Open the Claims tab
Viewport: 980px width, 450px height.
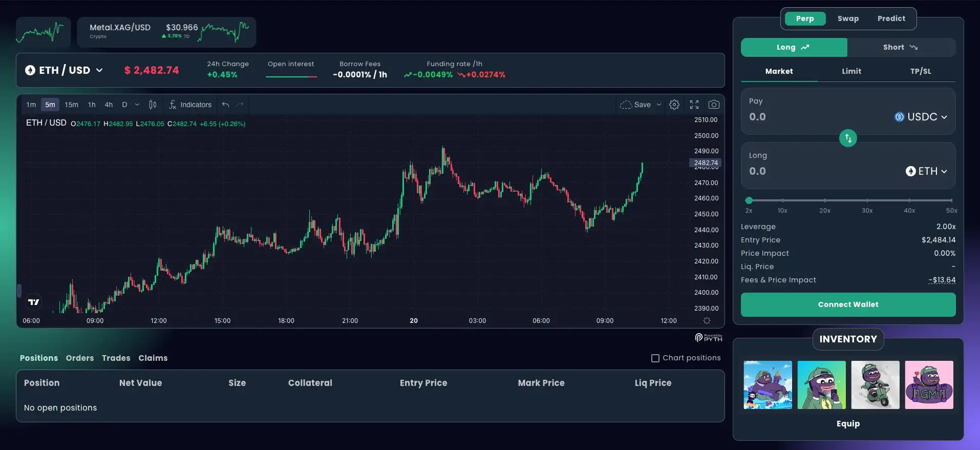[x=153, y=358]
